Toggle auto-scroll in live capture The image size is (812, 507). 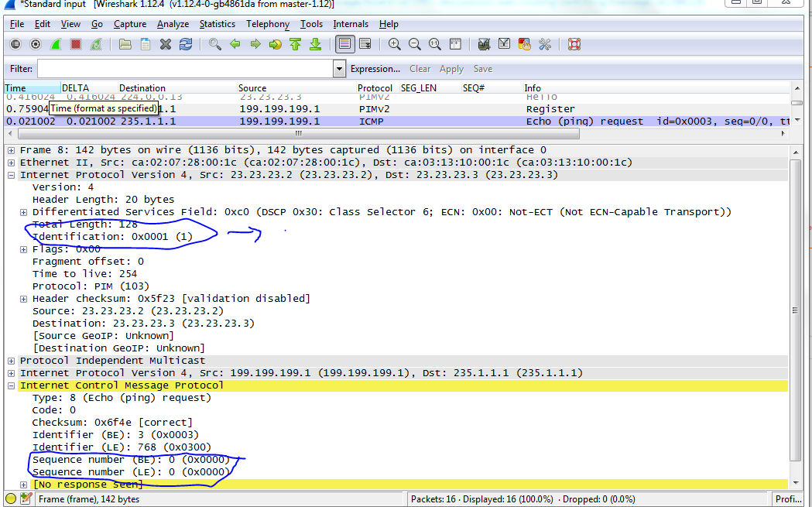[x=365, y=44]
